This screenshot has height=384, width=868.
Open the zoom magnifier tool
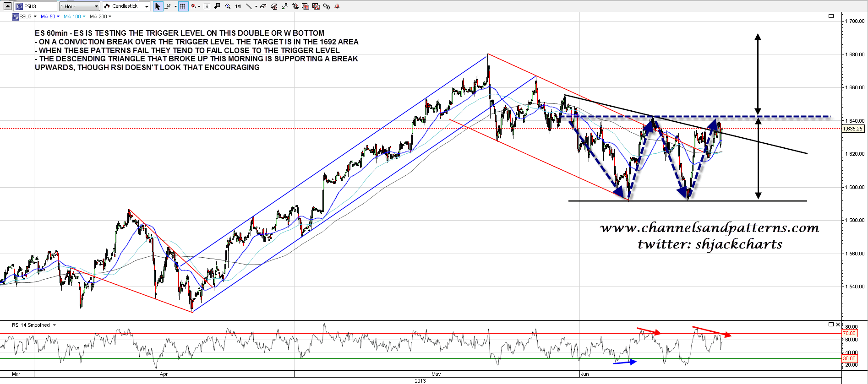tap(228, 6)
